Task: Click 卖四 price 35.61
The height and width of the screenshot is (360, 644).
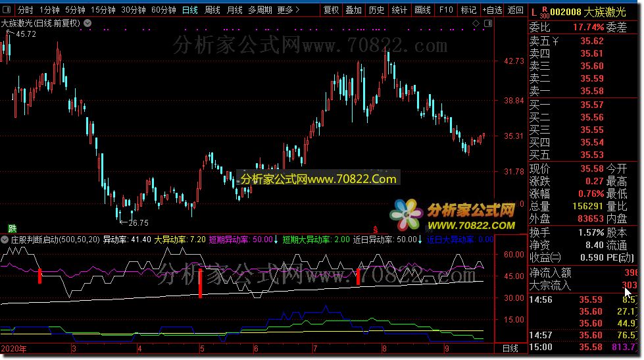Action: click(592, 53)
